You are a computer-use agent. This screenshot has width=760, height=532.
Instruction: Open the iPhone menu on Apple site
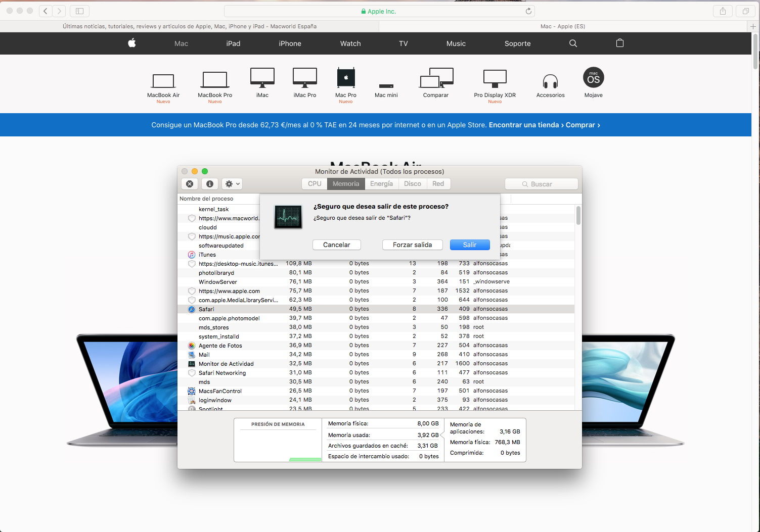click(290, 43)
